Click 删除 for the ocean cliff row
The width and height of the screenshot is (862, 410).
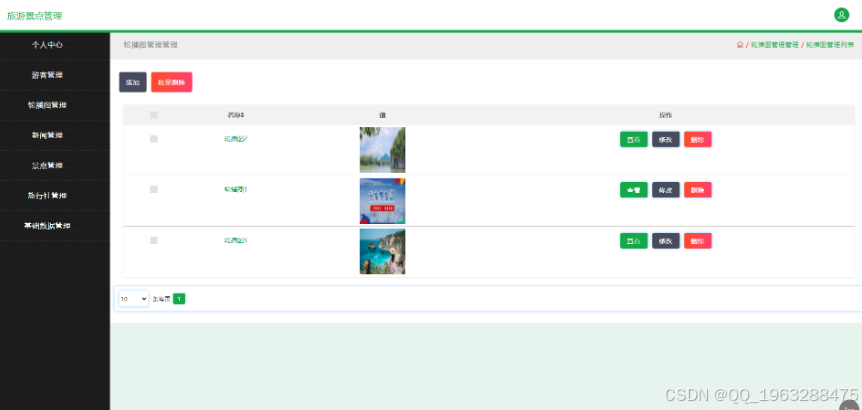coord(698,241)
